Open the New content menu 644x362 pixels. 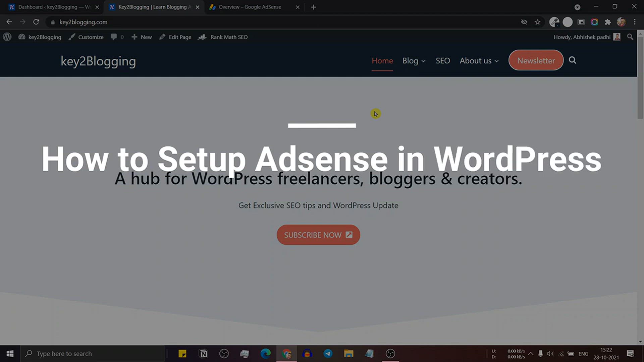click(142, 37)
